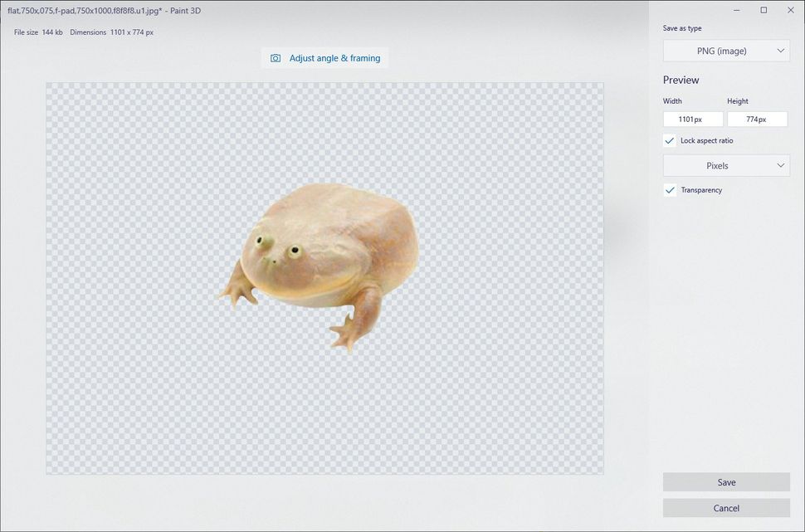Open the Pixels units dropdown
Image resolution: width=805 pixels, height=532 pixels.
pyautogui.click(x=726, y=165)
